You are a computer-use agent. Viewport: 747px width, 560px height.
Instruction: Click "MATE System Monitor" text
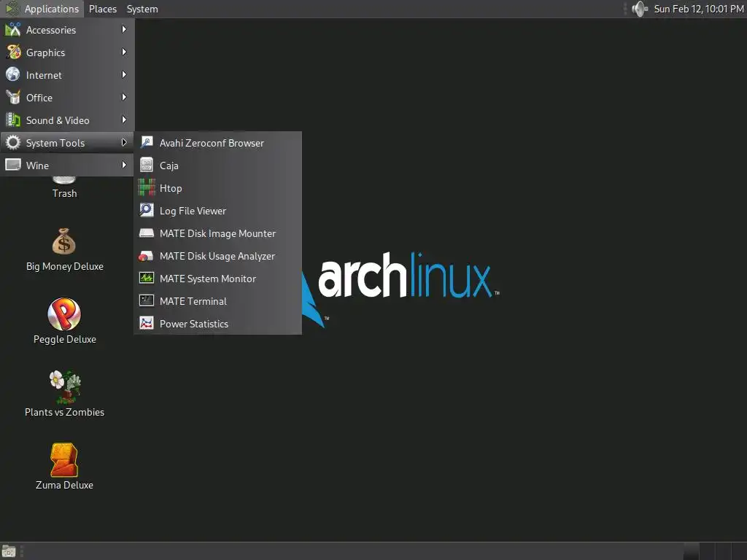[208, 279]
